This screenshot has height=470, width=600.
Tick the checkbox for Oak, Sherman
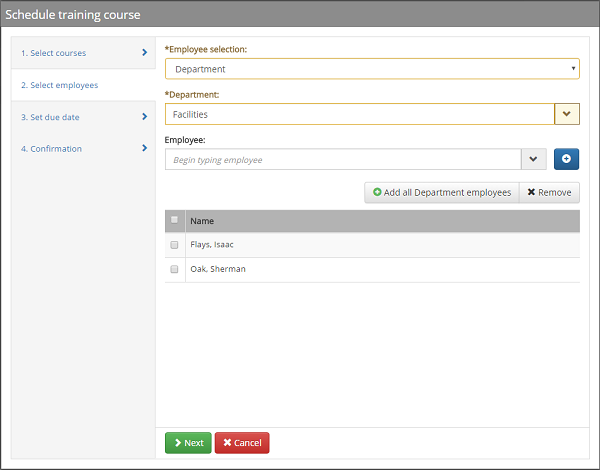click(174, 270)
